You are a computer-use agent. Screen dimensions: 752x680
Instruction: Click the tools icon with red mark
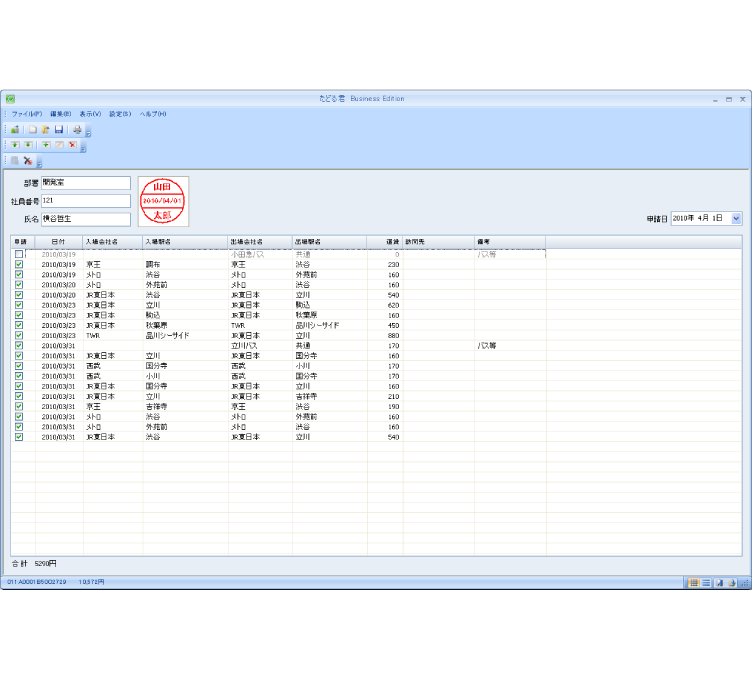pyautogui.click(x=28, y=161)
